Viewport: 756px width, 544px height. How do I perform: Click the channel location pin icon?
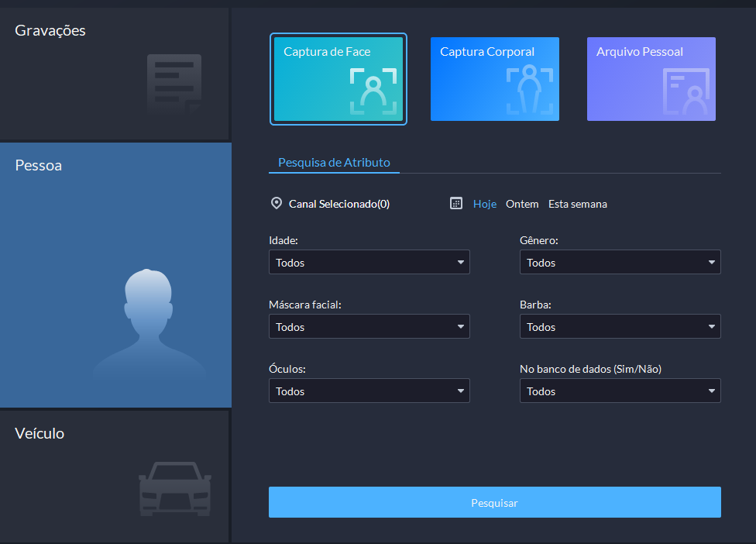click(x=277, y=204)
